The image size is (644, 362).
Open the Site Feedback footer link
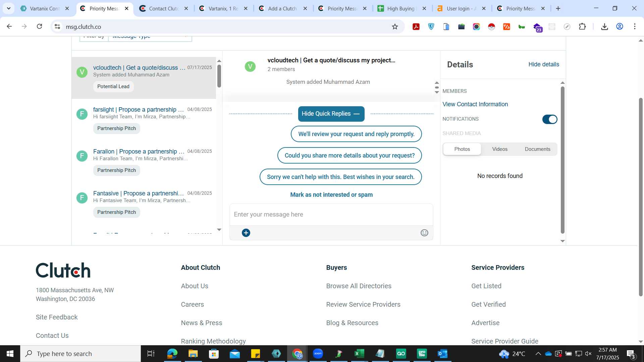click(57, 317)
